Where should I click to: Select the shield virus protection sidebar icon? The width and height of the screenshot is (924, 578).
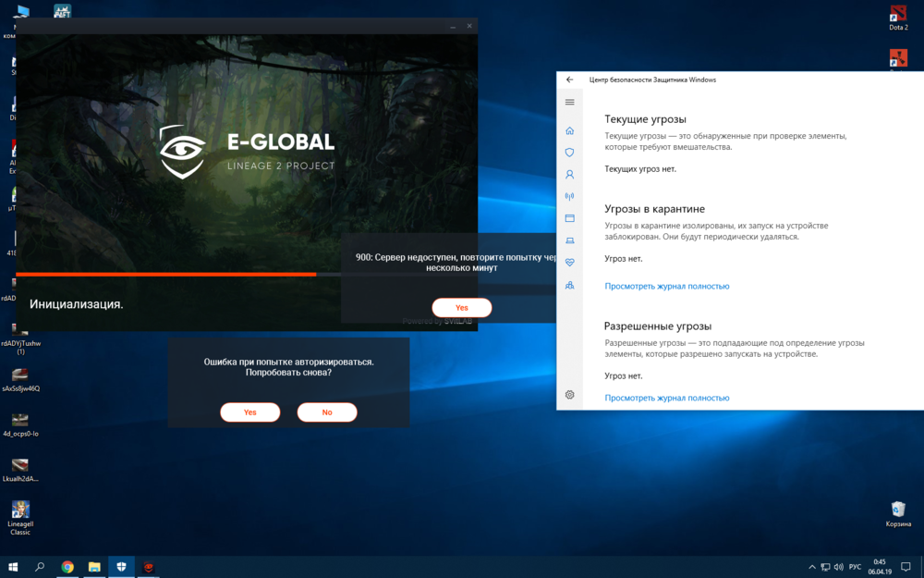tap(569, 153)
